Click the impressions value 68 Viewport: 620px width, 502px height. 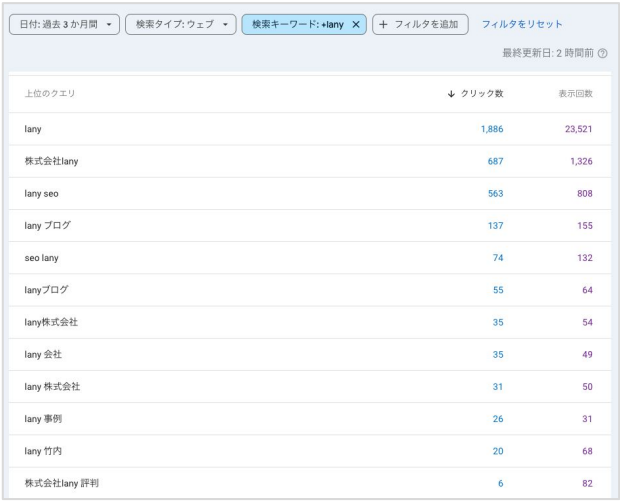tap(587, 451)
